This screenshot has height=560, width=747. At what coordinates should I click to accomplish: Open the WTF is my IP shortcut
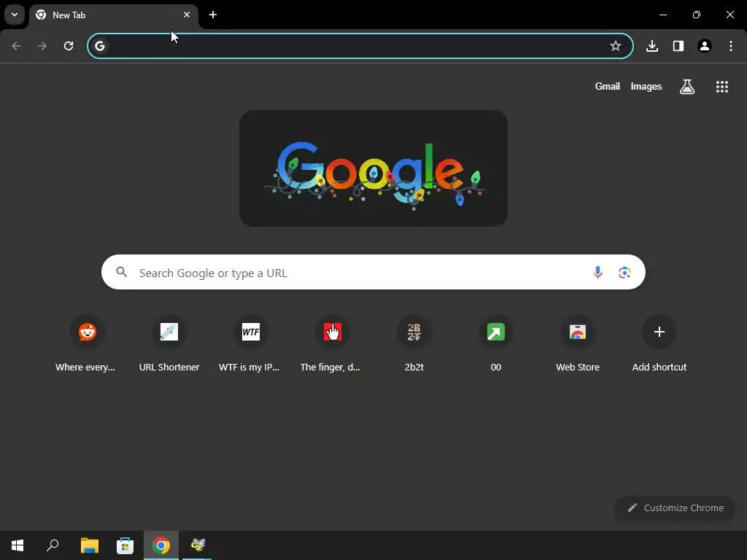click(x=251, y=344)
